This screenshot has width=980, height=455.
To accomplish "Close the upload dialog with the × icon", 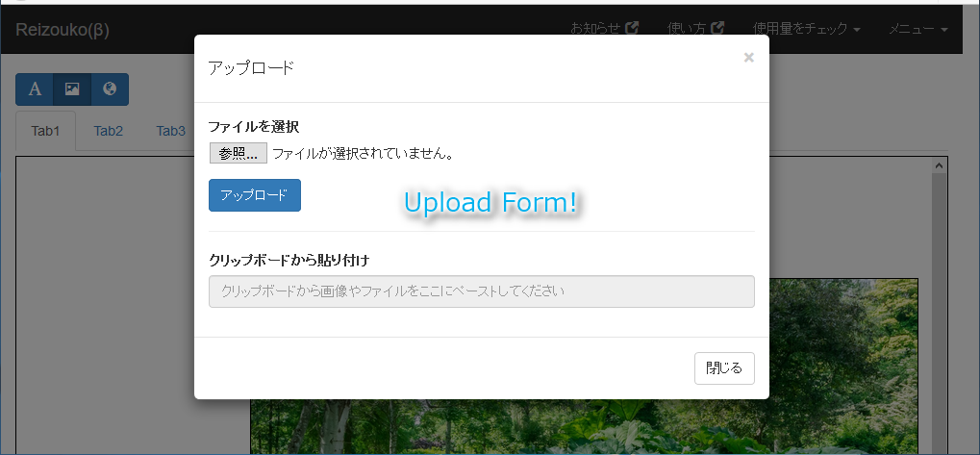I will [x=749, y=58].
